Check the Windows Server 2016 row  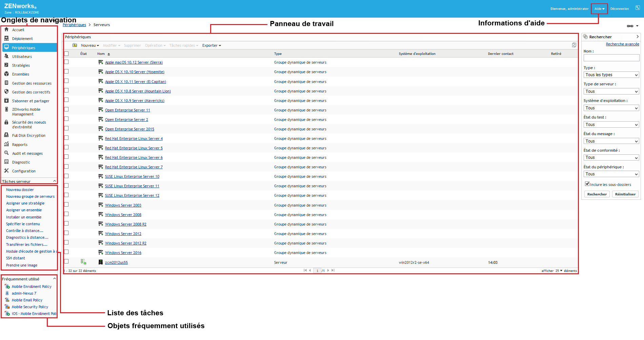(66, 252)
